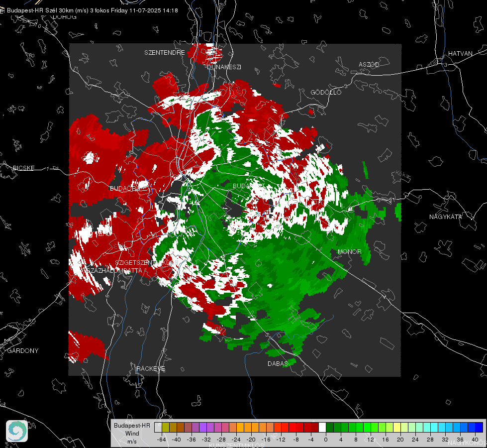This screenshot has width=487, height=448.
Task: Click the GÁRDONY town label
Action: (x=23, y=350)
